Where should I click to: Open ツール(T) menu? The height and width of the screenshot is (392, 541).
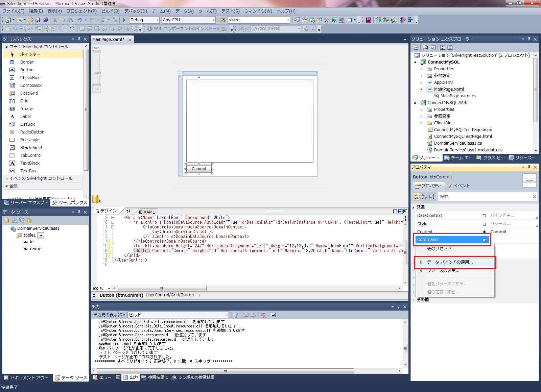207,11
